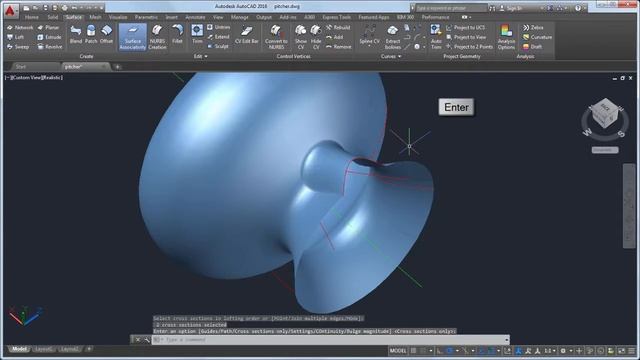This screenshot has width=640, height=360.
Task: Open the Solid ribbon tab
Action: (53, 17)
